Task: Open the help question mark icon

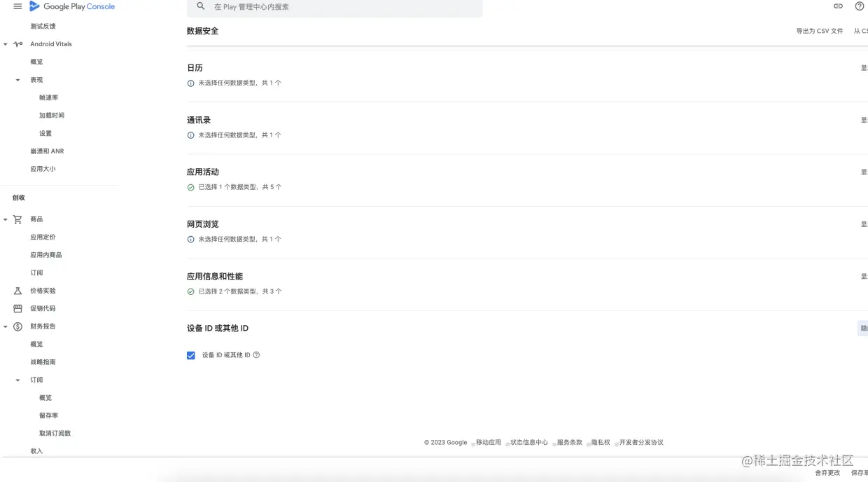Action: pos(860,6)
